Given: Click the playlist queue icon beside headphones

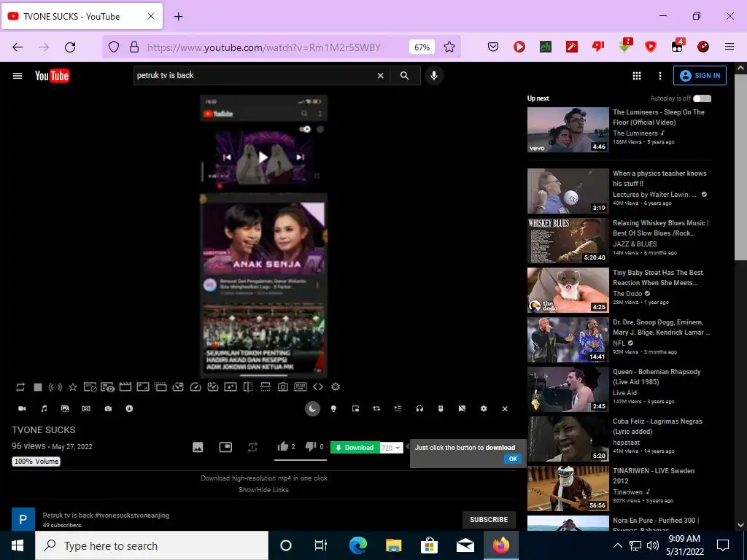Looking at the screenshot, I should (398, 408).
